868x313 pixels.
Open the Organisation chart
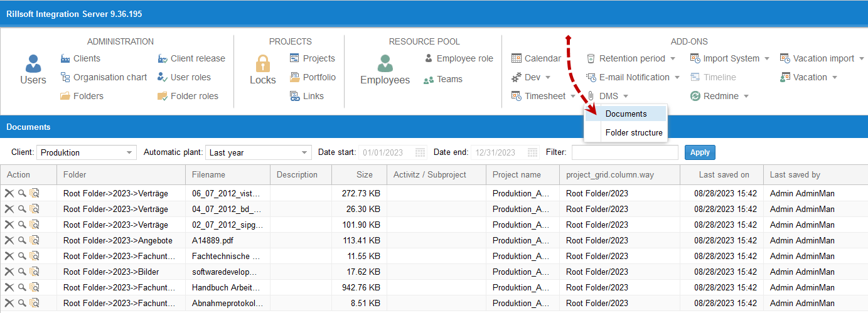pos(104,77)
